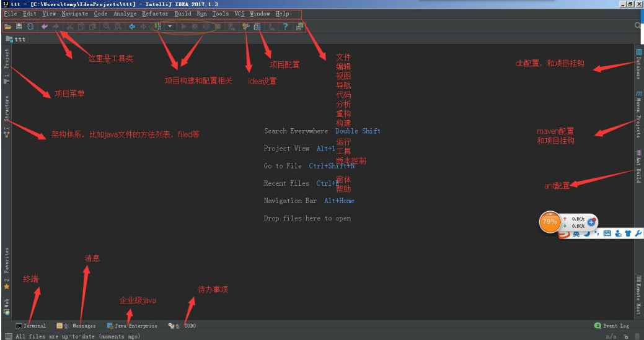Screen dimensions: 644x340
Task: Click the Run play triangle icon
Action: click(x=184, y=27)
